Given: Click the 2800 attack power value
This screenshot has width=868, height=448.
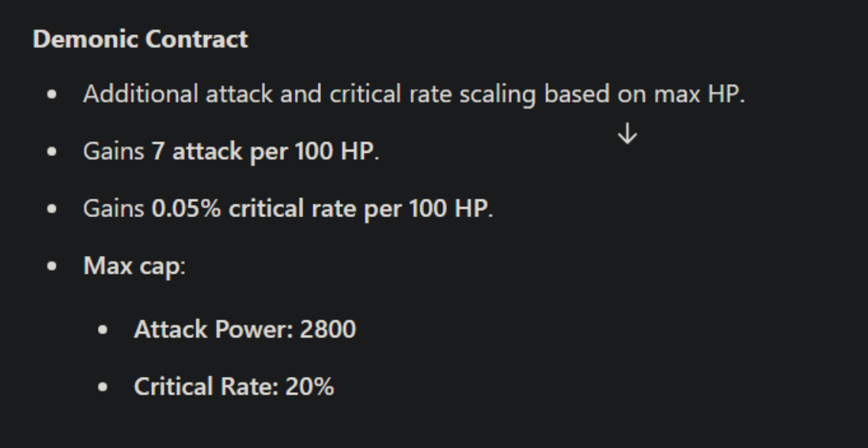Looking at the screenshot, I should pyautogui.click(x=329, y=329).
